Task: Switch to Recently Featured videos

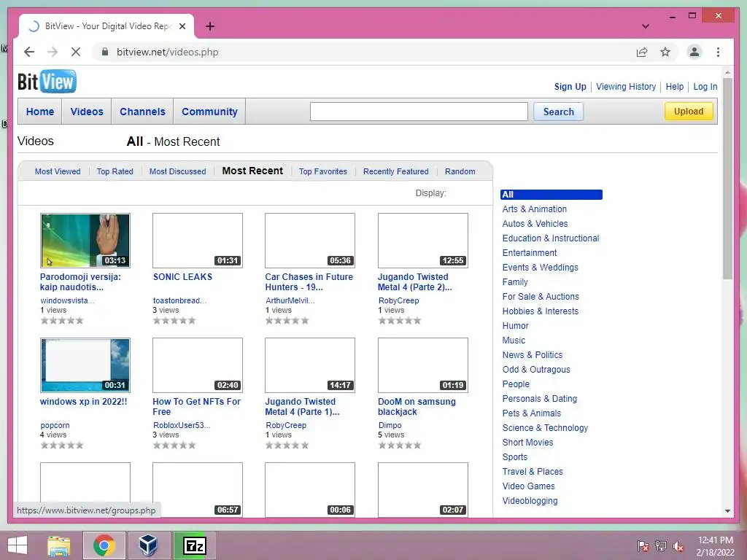Action: tap(396, 171)
